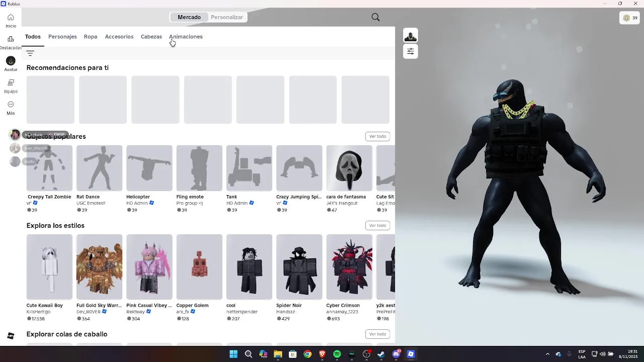Open Cute Kawaii Boy style

49,267
